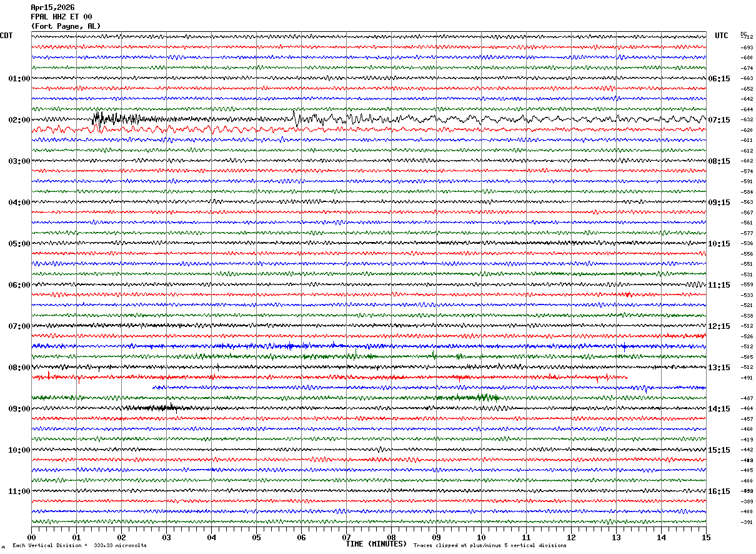Click the Traces clipped at plus/minus note

pyautogui.click(x=490, y=546)
